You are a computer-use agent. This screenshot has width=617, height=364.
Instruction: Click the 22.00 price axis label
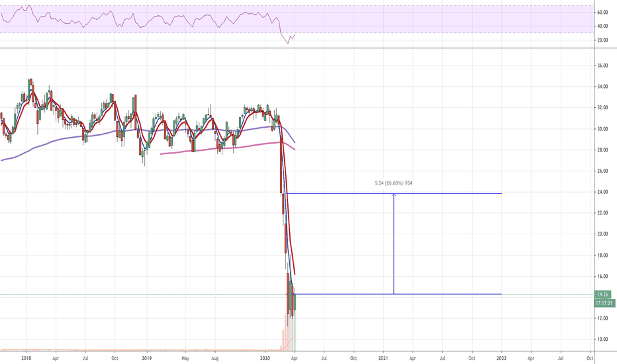tap(602, 213)
